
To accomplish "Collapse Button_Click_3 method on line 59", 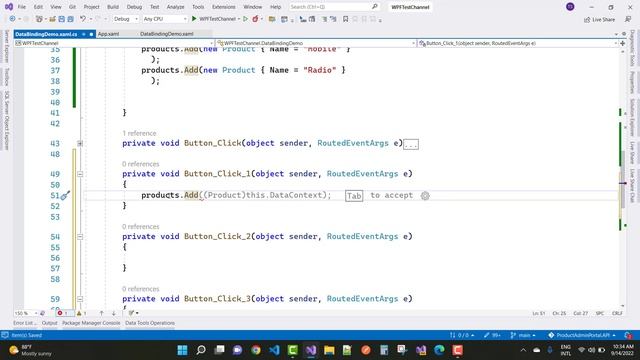I will pyautogui.click(x=80, y=299).
